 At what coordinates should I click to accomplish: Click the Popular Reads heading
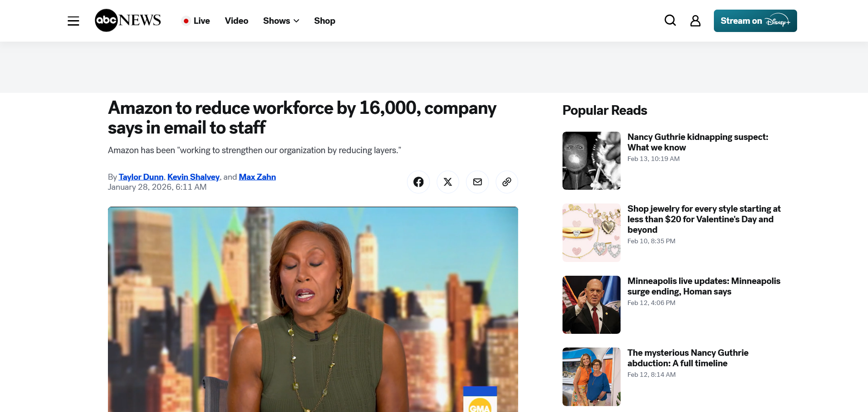pos(605,110)
